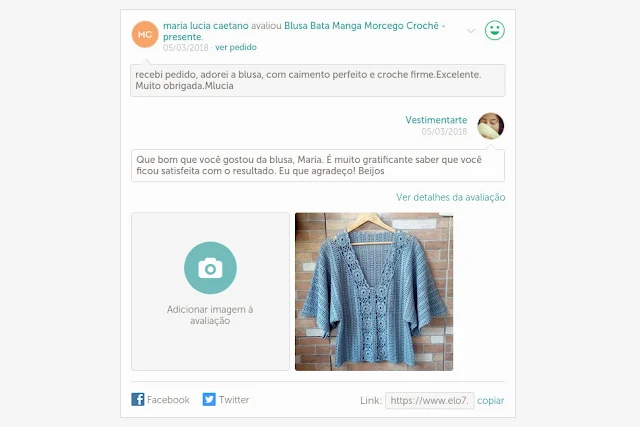Open Blusa Bata Manga Morcego Crochê product link
The image size is (640, 427).
[x=304, y=31]
